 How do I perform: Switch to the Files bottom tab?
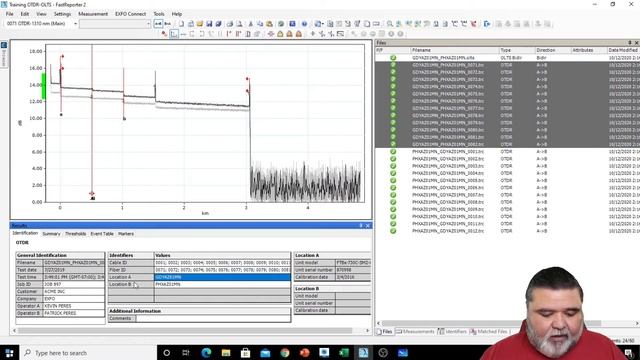(384, 332)
